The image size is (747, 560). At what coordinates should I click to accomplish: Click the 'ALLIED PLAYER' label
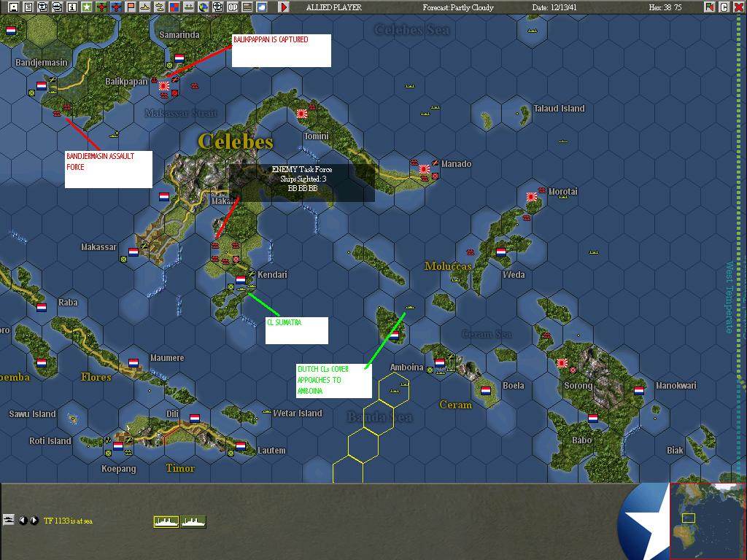[334, 7]
